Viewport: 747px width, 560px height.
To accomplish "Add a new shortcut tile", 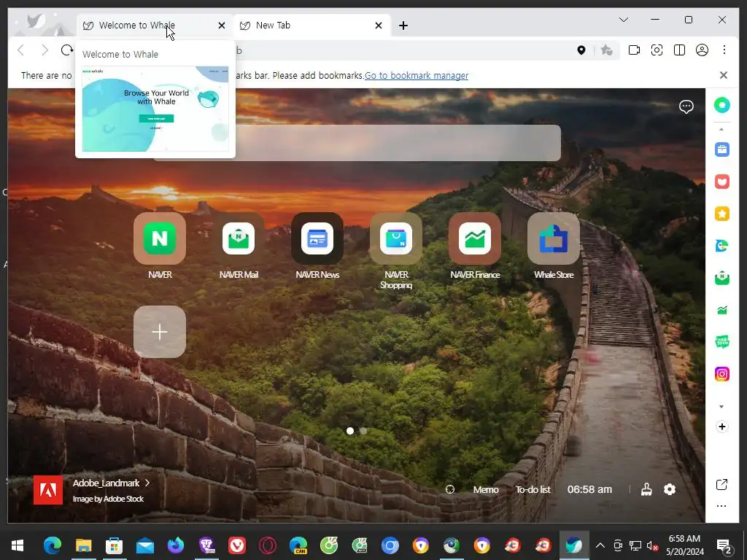I will tap(160, 332).
